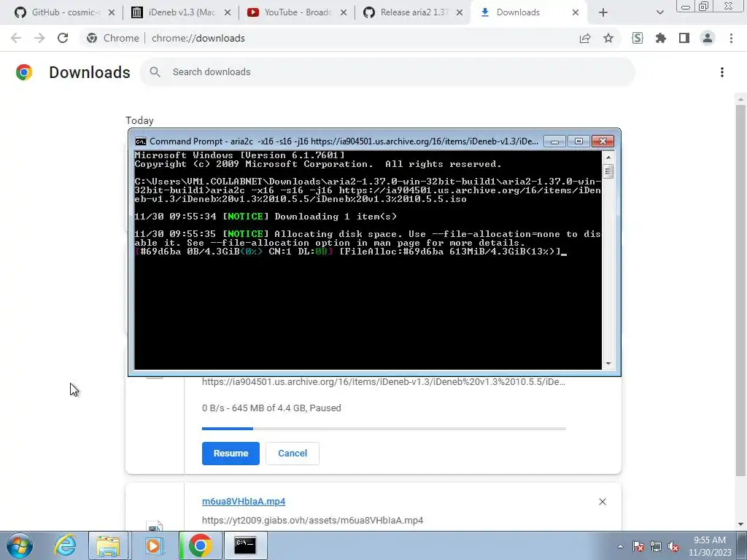747x560 pixels.
Task: Open Action Center flag icon
Action: coord(638,547)
